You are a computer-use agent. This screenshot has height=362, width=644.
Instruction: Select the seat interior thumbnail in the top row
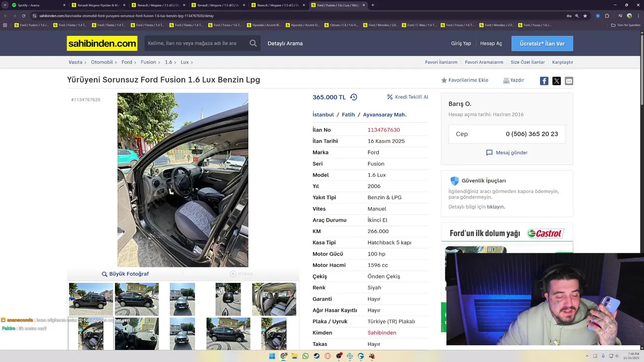[x=274, y=299]
